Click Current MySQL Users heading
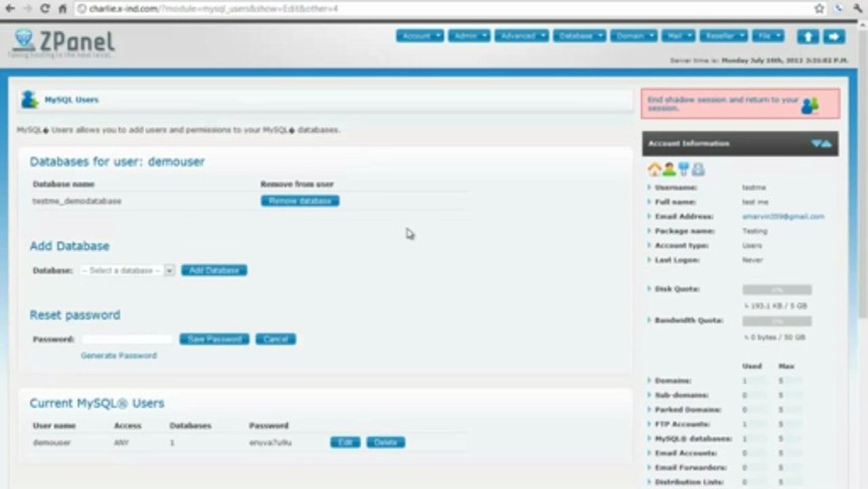The image size is (868, 489). (x=97, y=403)
